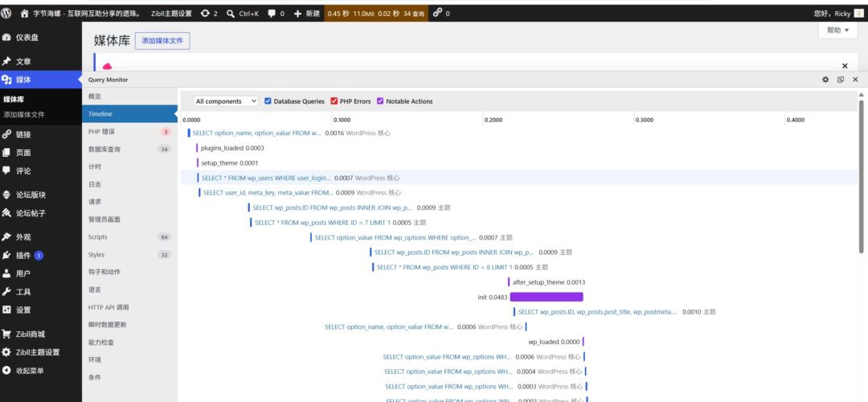This screenshot has height=402, width=868.
Task: Open 添加媒体文件 in the sidebar submenu
Action: [24, 115]
